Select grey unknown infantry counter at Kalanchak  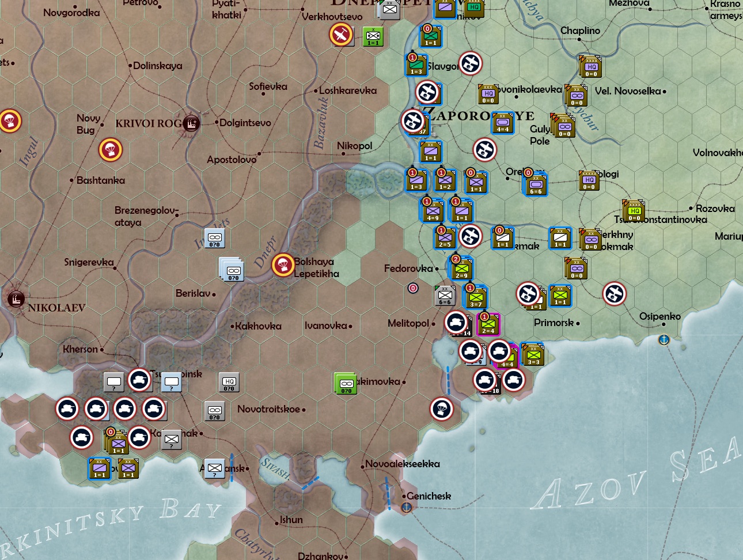coord(172,440)
